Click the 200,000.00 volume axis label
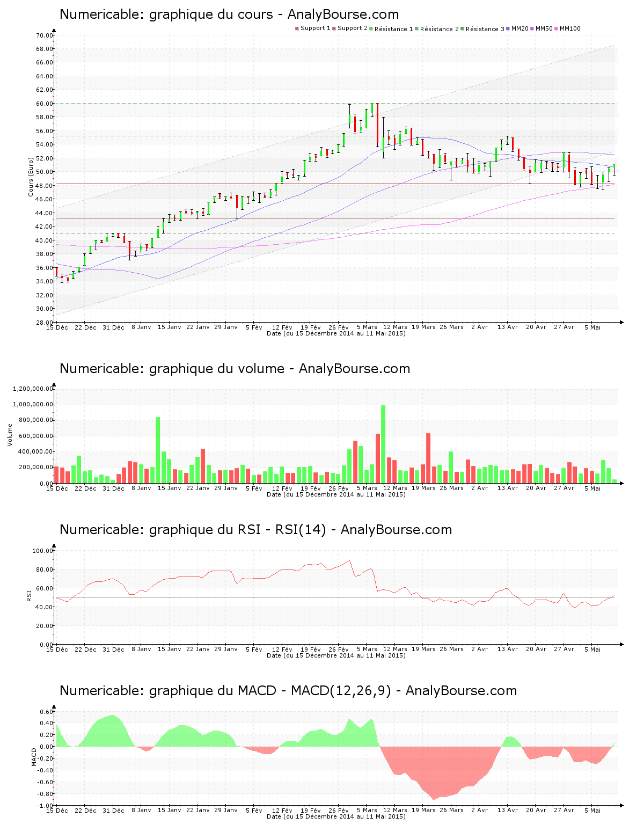644x832 pixels. coord(36,468)
